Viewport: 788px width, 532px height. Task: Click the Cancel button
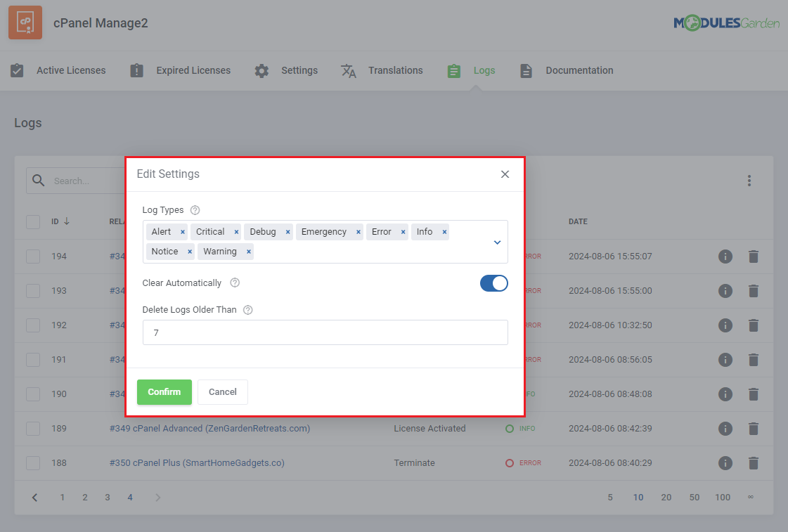click(223, 392)
